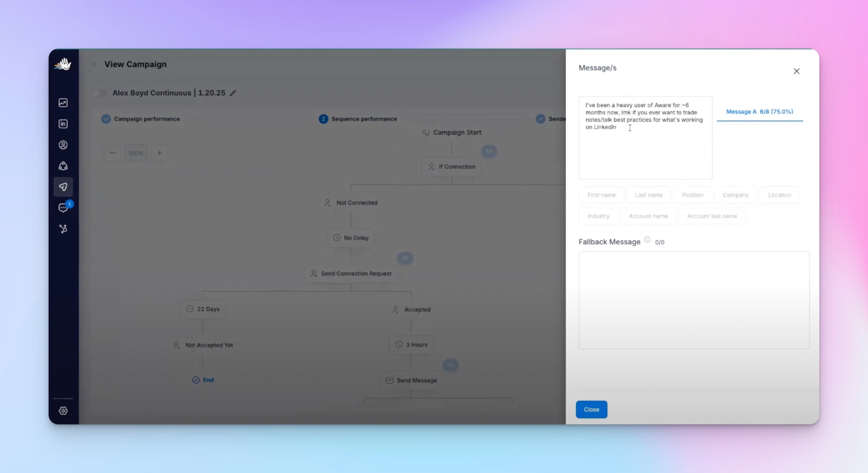Edit campaign name with the pencil icon
Viewport: 868px width, 473px height.
(x=233, y=93)
